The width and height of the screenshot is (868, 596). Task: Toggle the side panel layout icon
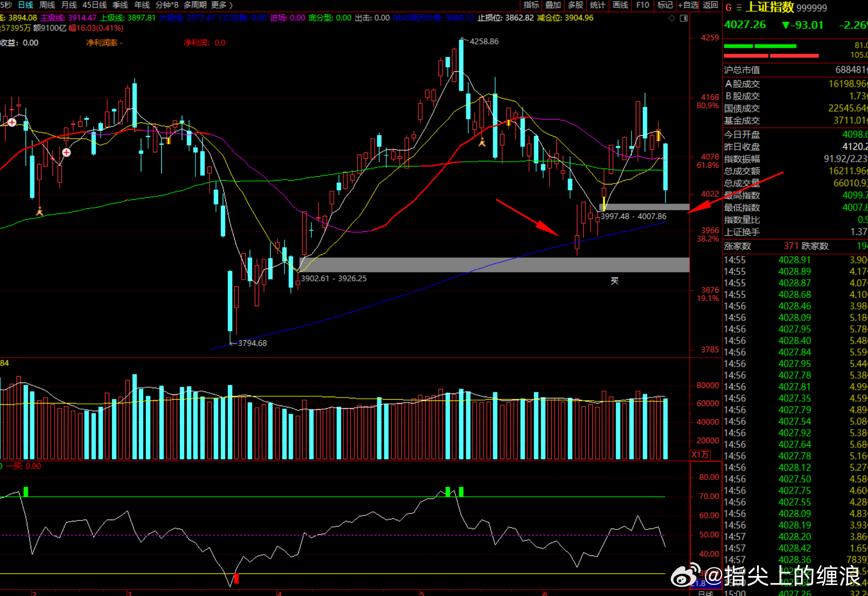tap(684, 18)
